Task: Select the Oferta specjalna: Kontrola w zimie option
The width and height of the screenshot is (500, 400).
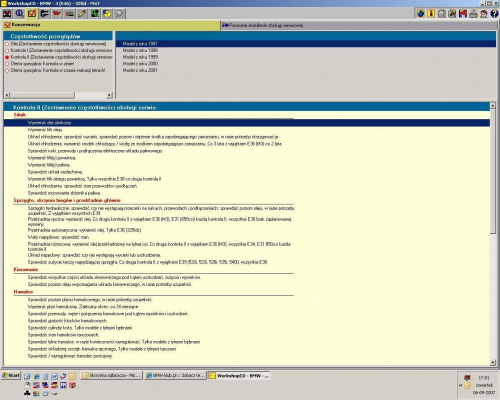Action: click(x=42, y=64)
